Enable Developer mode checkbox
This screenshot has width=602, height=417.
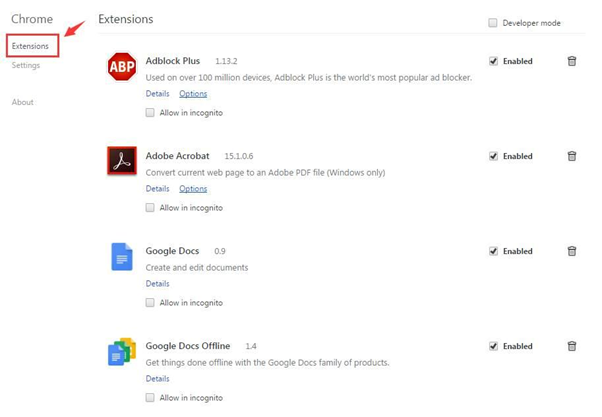(x=493, y=23)
